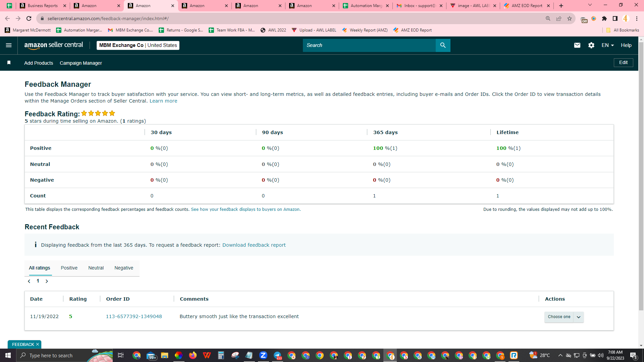Image resolution: width=644 pixels, height=362 pixels.
Task: Open Windows notification center
Action: [633, 355]
